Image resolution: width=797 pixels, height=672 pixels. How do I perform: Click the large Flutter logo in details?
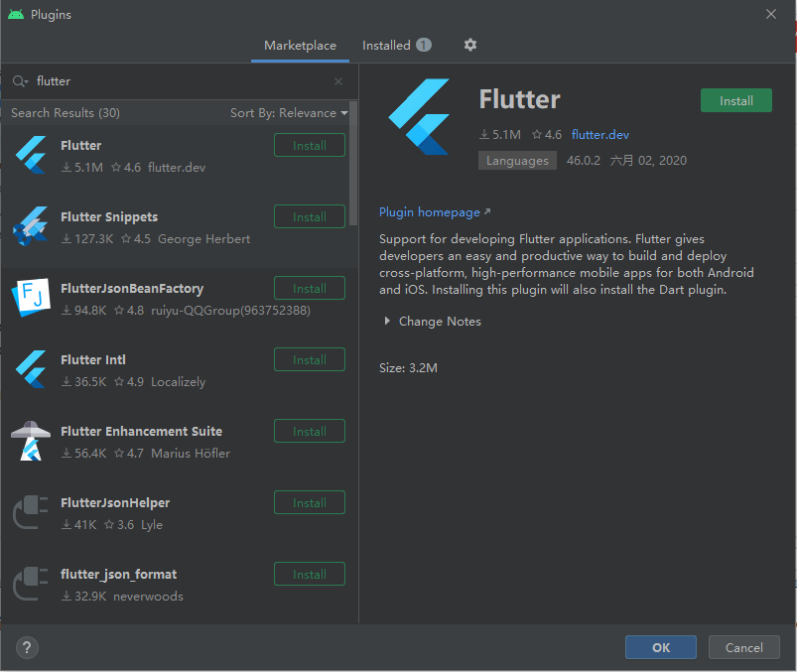[419, 116]
